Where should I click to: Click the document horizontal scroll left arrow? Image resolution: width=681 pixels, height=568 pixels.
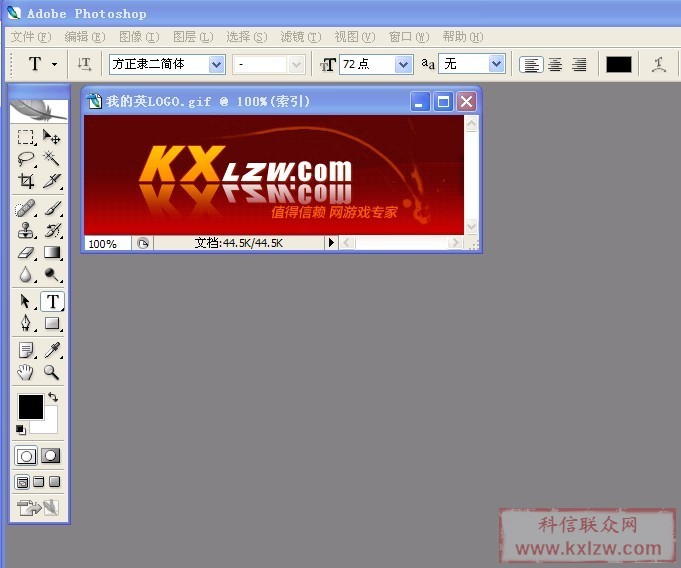tap(347, 242)
